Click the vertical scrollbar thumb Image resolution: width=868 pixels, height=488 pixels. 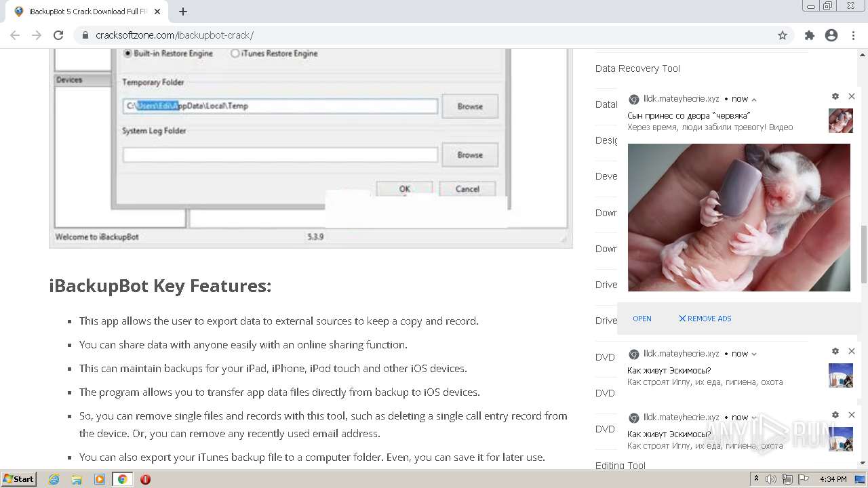click(863, 254)
